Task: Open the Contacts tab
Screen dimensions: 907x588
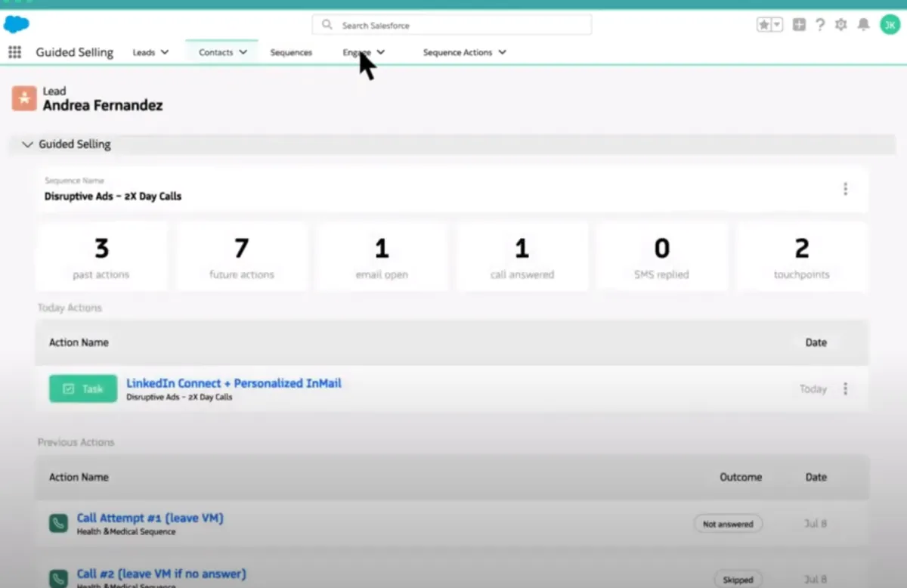Action: (x=215, y=52)
